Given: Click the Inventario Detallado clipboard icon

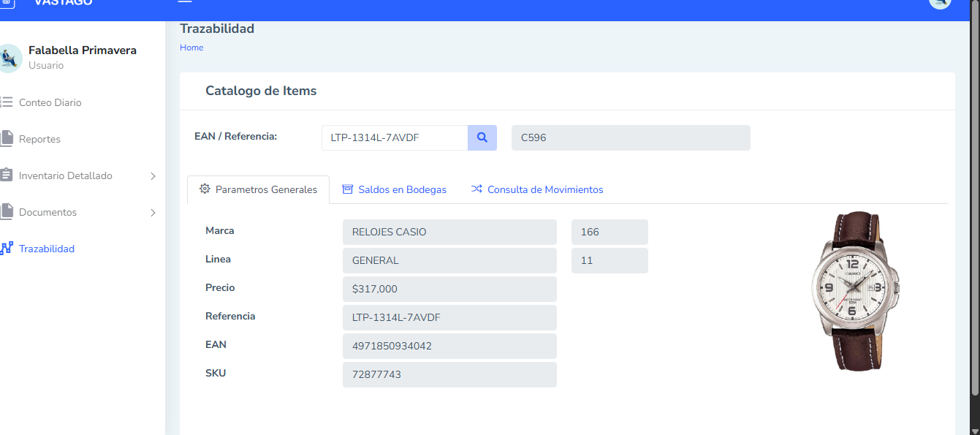Looking at the screenshot, I should pos(7,175).
